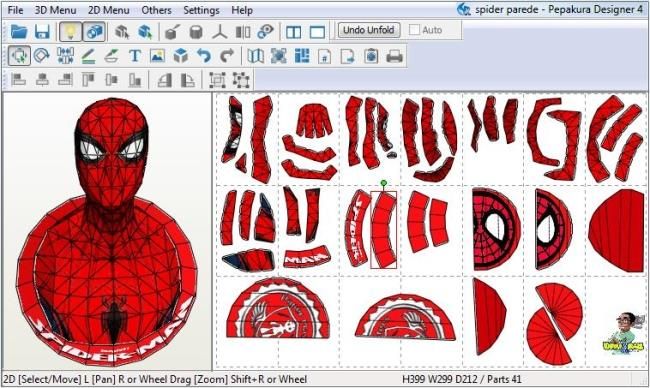Click the blue arrange parts grid icon
Image resolution: width=650 pixels, height=388 pixels.
pyautogui.click(x=302, y=56)
